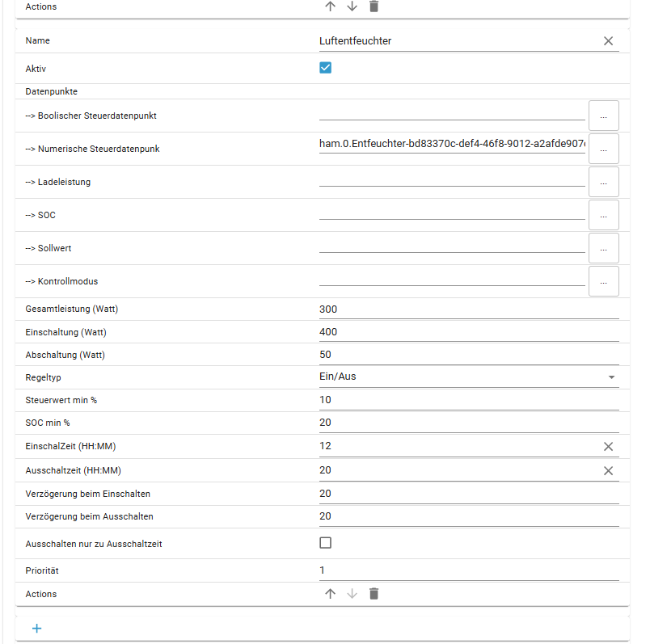
Task: Open the Regeltyp dropdown
Action: (x=469, y=377)
